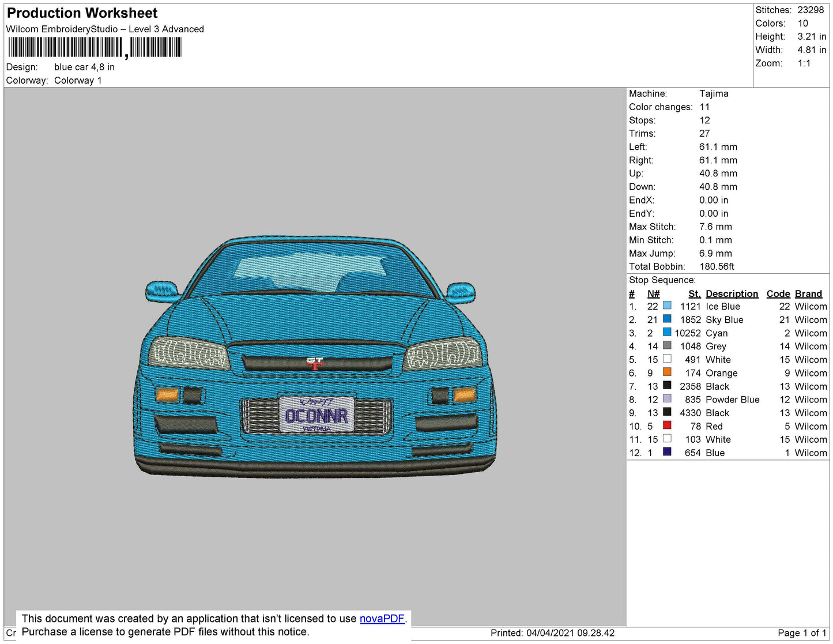The height and width of the screenshot is (644, 833).
Task: Click the 'Production Worksheet' title
Action: 82,13
